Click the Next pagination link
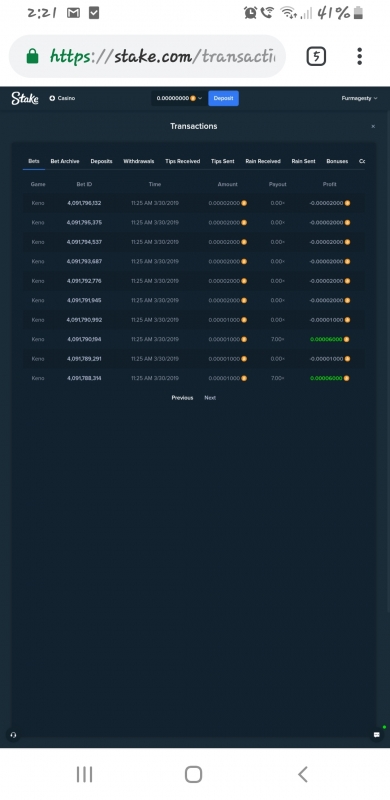This screenshot has height=800, width=390. coord(210,397)
